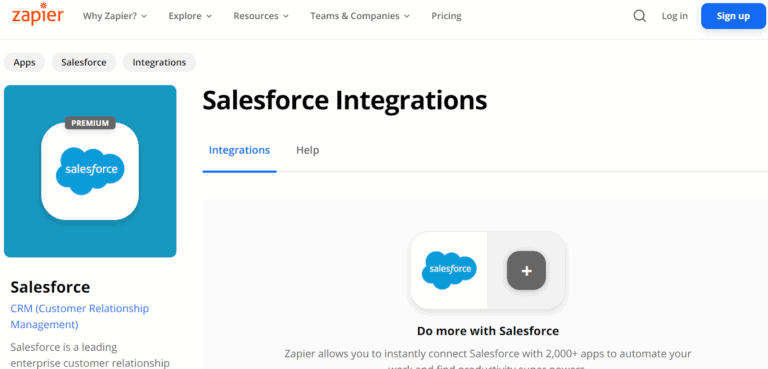Click the text 'Salesforce is a leading'
This screenshot has width=768, height=369.
pos(64,347)
